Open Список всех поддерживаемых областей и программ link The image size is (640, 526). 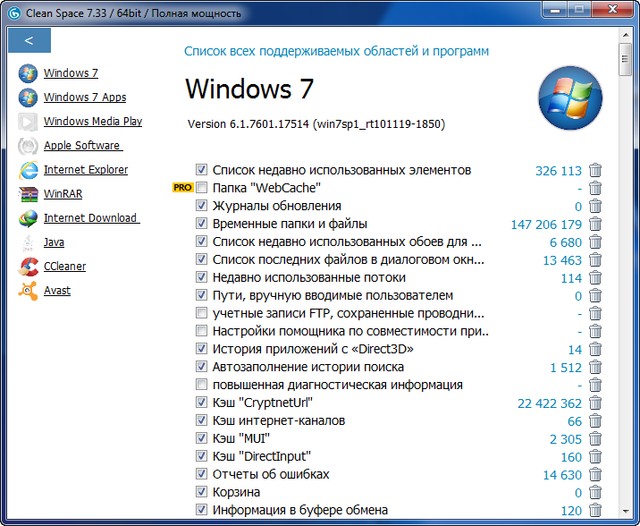337,50
